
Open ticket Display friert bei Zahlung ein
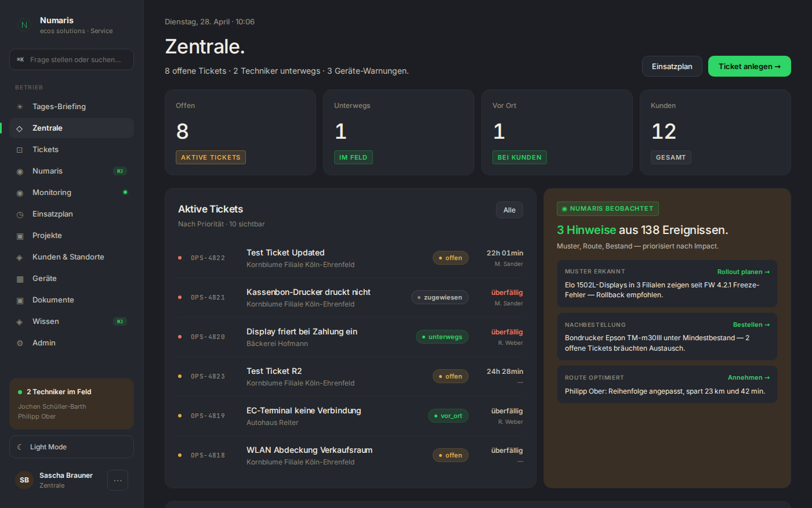click(350, 337)
